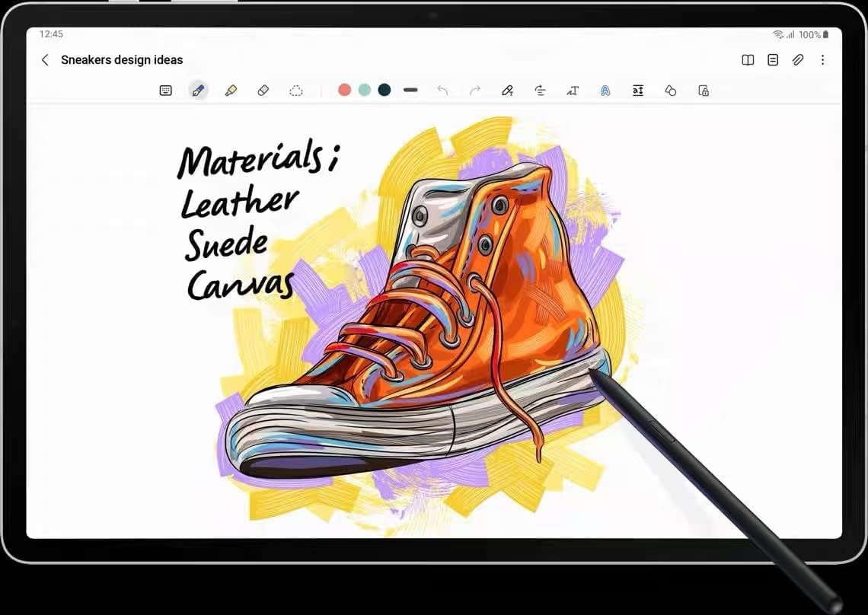The width and height of the screenshot is (868, 615).
Task: Select the handwriting beautify tool
Action: point(605,90)
